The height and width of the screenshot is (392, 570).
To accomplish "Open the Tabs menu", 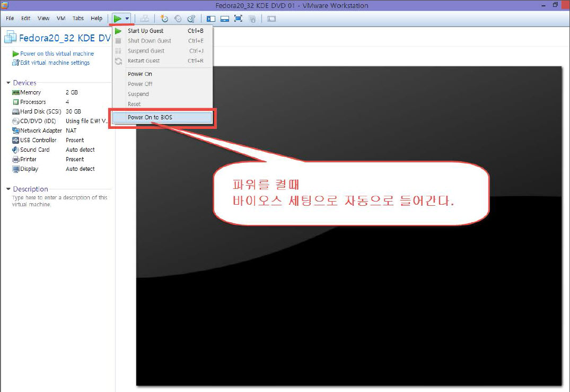I will [78, 18].
